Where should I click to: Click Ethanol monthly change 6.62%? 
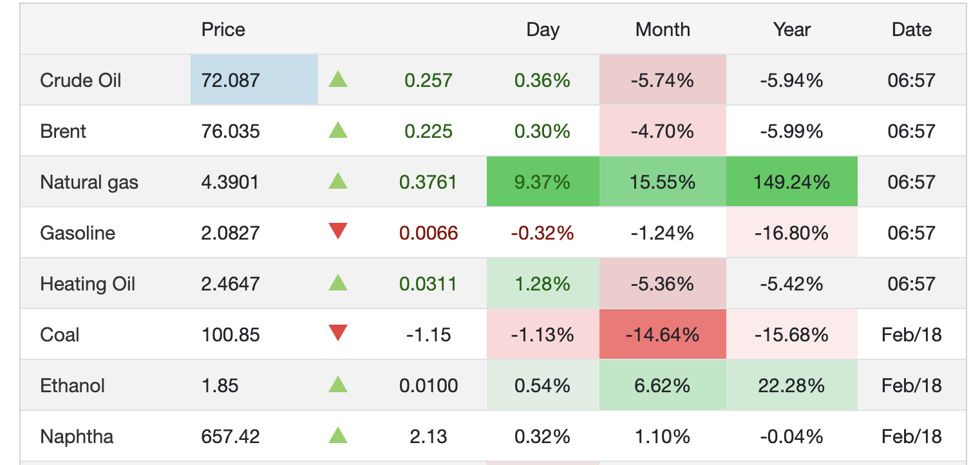663,385
